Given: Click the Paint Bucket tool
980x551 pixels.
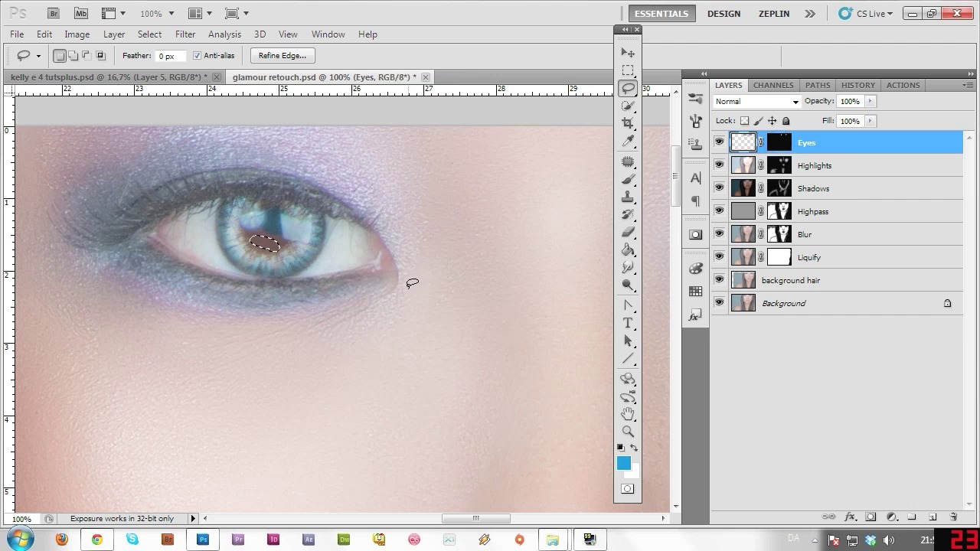Looking at the screenshot, I should tap(628, 250).
